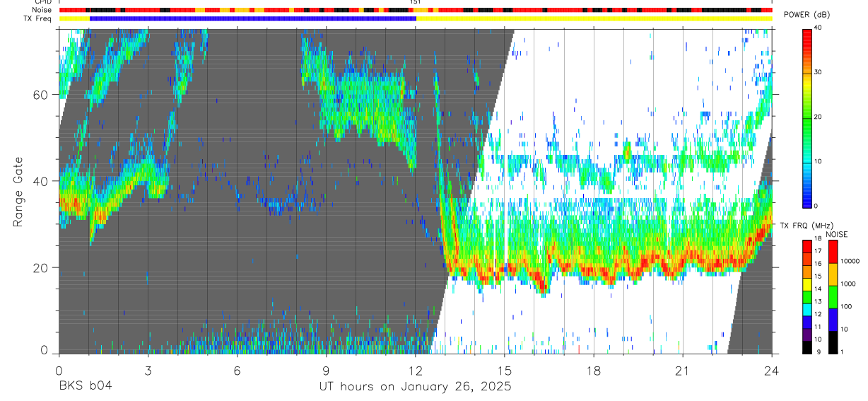Click the x-axis tick label '3'
This screenshot has width=868, height=401.
(x=148, y=371)
